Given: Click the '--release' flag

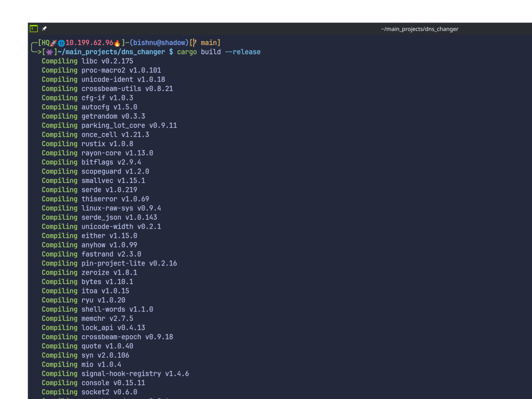Looking at the screenshot, I should tap(243, 52).
